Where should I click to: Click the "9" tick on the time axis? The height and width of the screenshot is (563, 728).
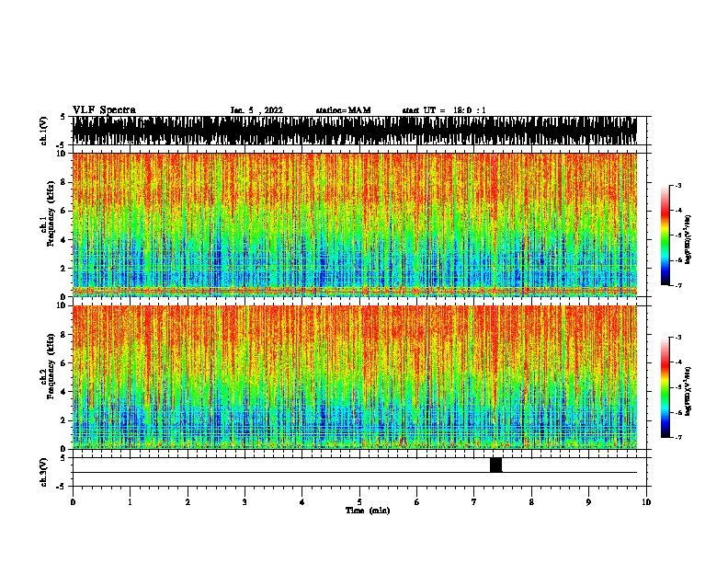(x=588, y=502)
